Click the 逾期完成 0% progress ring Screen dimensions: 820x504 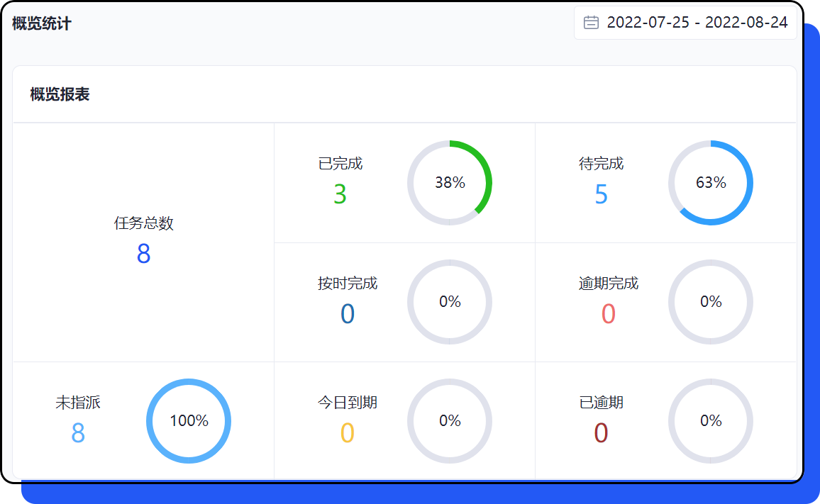711,302
